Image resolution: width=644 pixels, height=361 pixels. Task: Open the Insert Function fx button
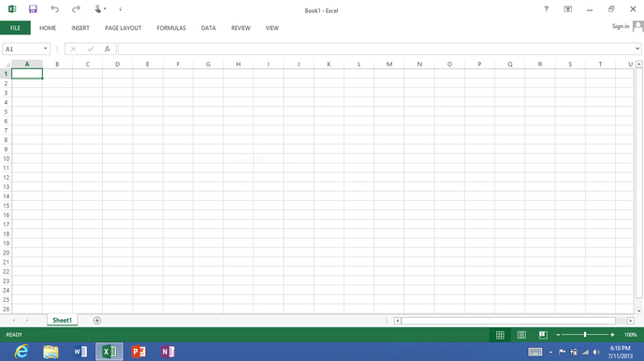(x=108, y=49)
